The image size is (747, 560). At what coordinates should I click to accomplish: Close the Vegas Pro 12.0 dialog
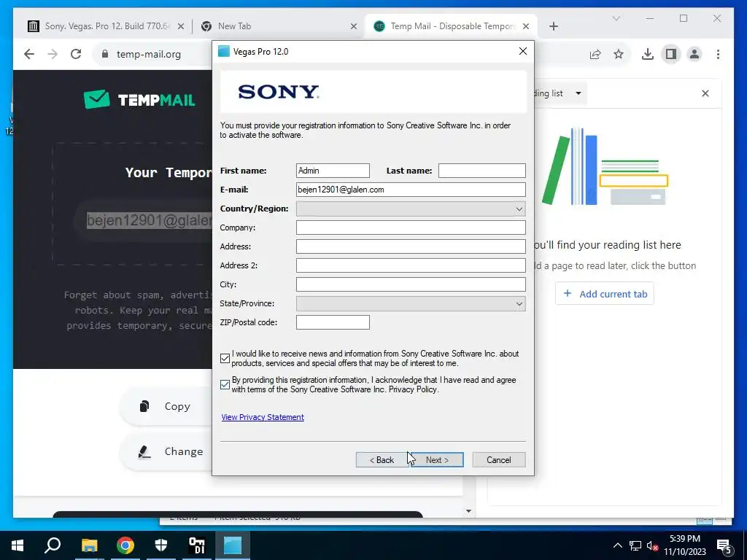(x=522, y=51)
